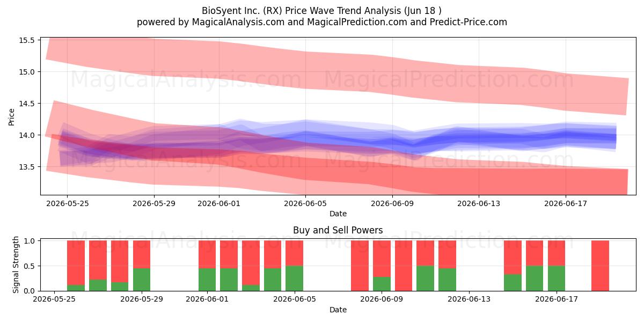Click the 1.0 signal strength tick label

(29, 241)
